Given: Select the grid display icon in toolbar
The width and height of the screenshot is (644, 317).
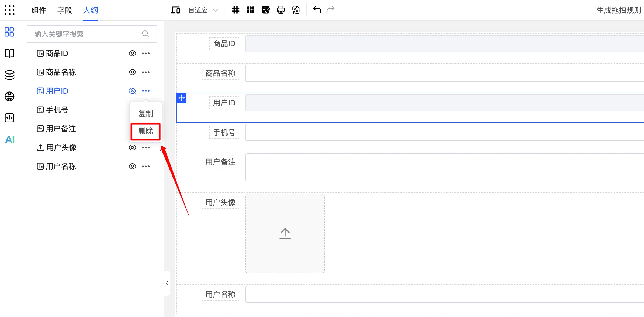Looking at the screenshot, I should pos(250,10).
